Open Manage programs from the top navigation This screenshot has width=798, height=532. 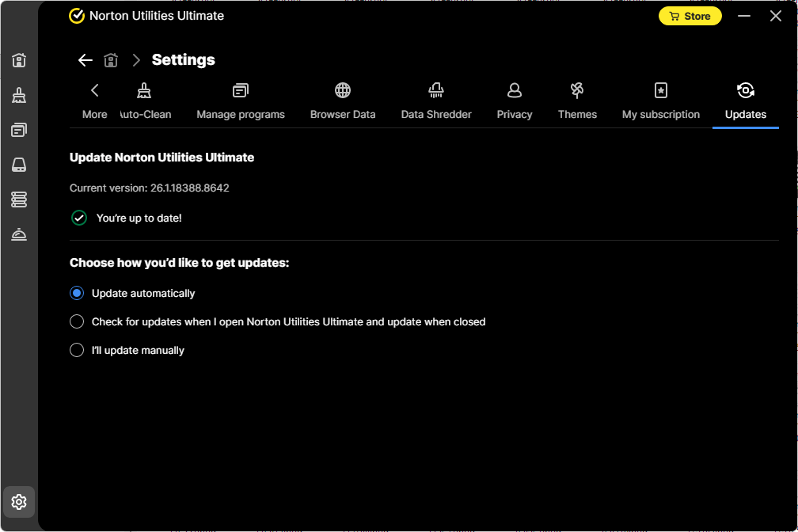click(x=241, y=101)
